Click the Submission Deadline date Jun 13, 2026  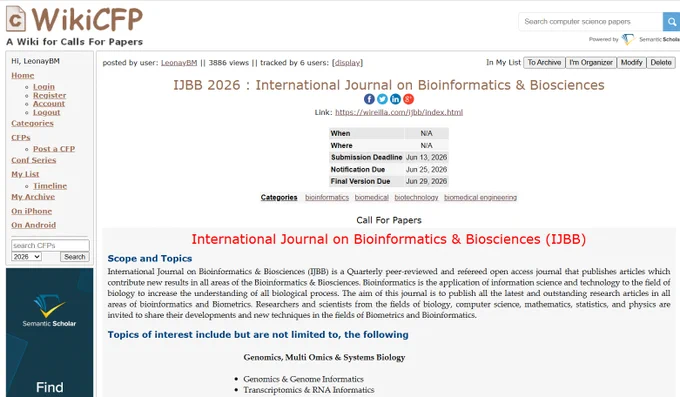(x=426, y=157)
